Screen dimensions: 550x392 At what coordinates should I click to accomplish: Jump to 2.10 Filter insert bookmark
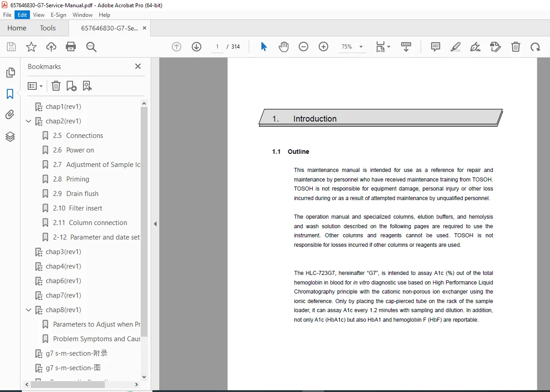[78, 208]
